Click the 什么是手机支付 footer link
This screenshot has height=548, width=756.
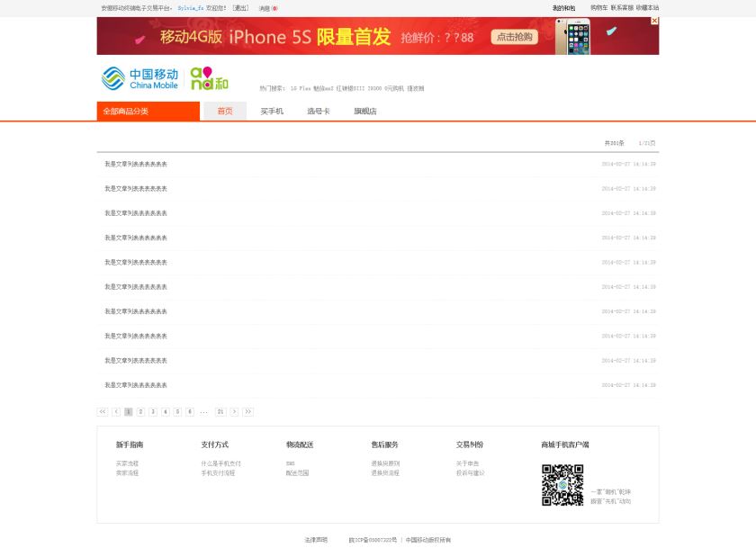pos(220,463)
